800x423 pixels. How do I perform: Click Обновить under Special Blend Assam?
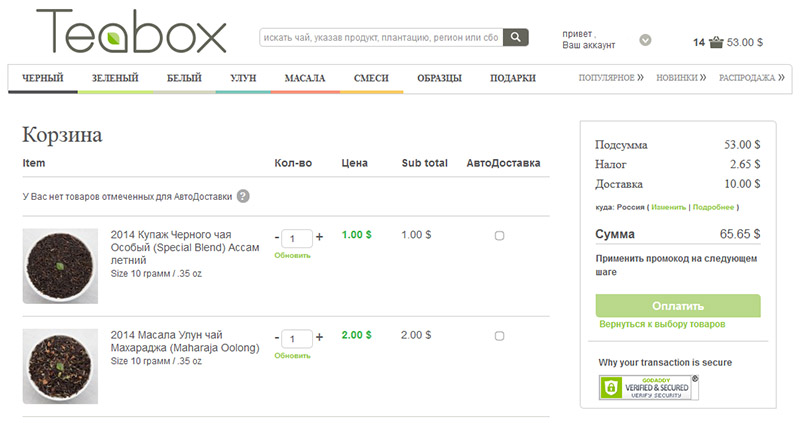[x=292, y=255]
